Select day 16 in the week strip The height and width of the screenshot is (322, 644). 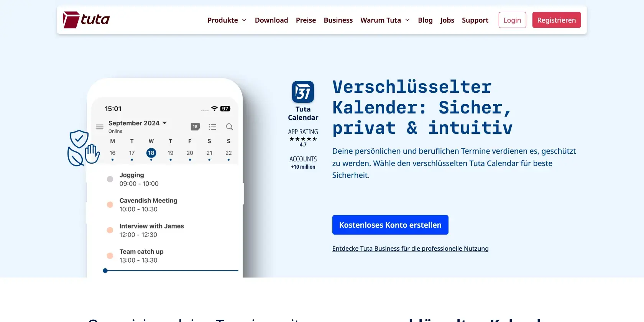pos(112,153)
